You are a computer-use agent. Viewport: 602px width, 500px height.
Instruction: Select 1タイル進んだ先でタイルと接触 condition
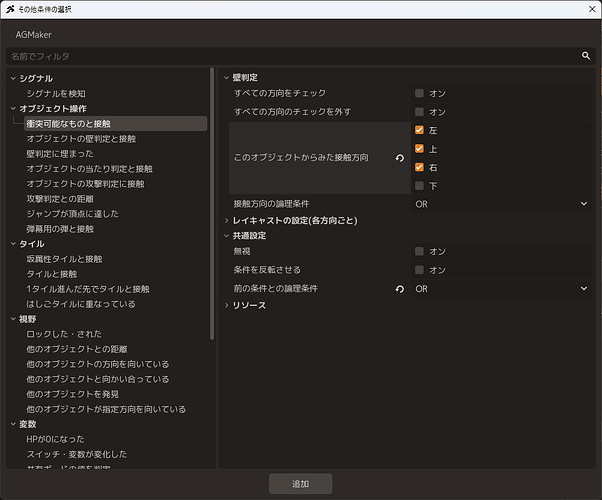pyautogui.click(x=88, y=289)
